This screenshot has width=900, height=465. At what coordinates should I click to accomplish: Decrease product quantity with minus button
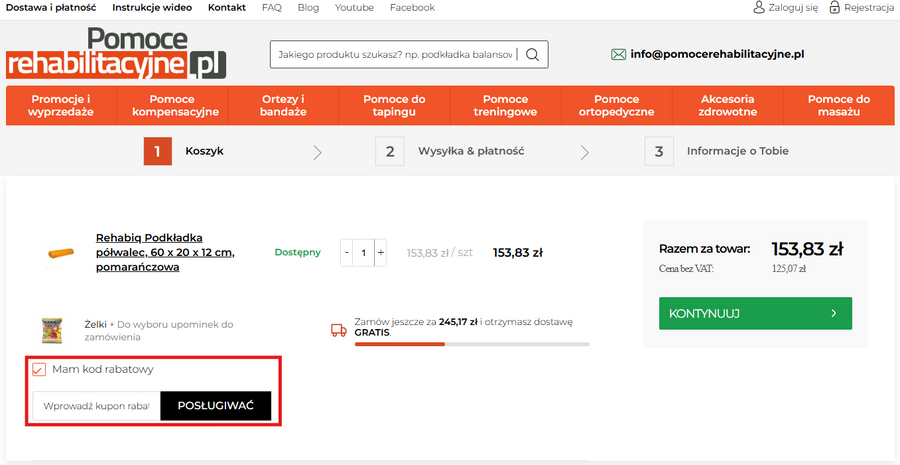tap(347, 253)
